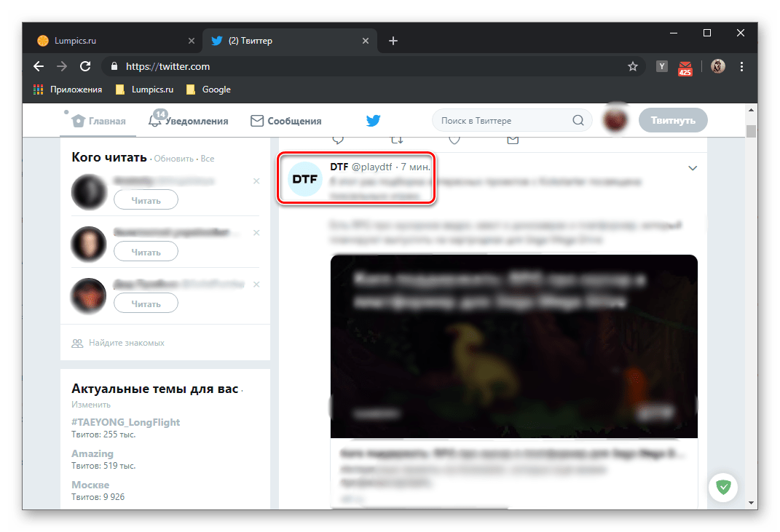Open user profile avatar menu
Screen dimensions: 780x532
[615, 121]
